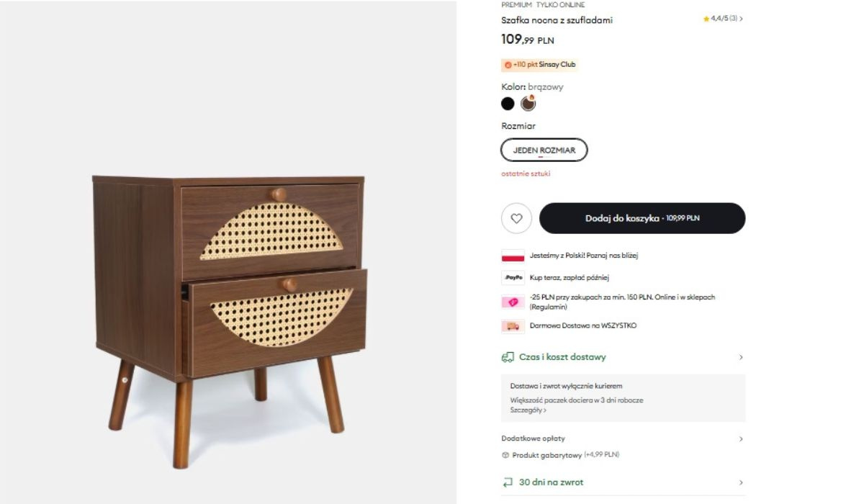Choose the black color option
The image size is (864, 504).
pos(508,104)
